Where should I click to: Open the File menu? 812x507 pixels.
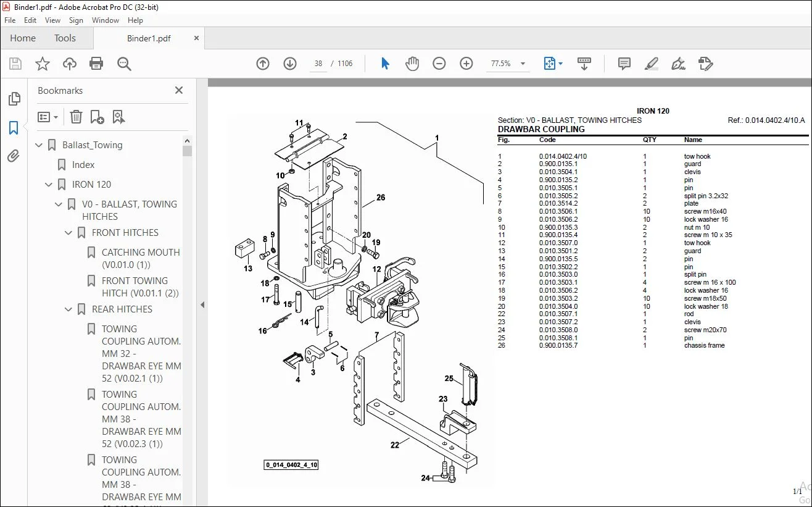[10, 20]
